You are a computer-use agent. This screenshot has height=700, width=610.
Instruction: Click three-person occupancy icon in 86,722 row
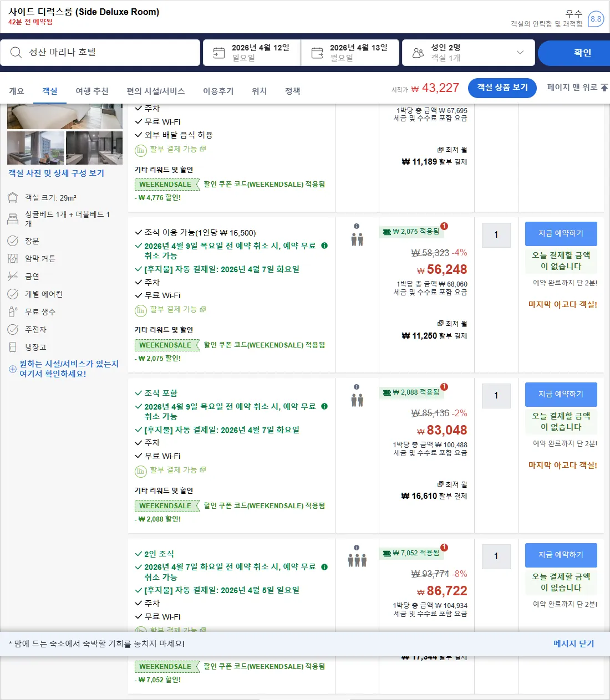pos(357,561)
